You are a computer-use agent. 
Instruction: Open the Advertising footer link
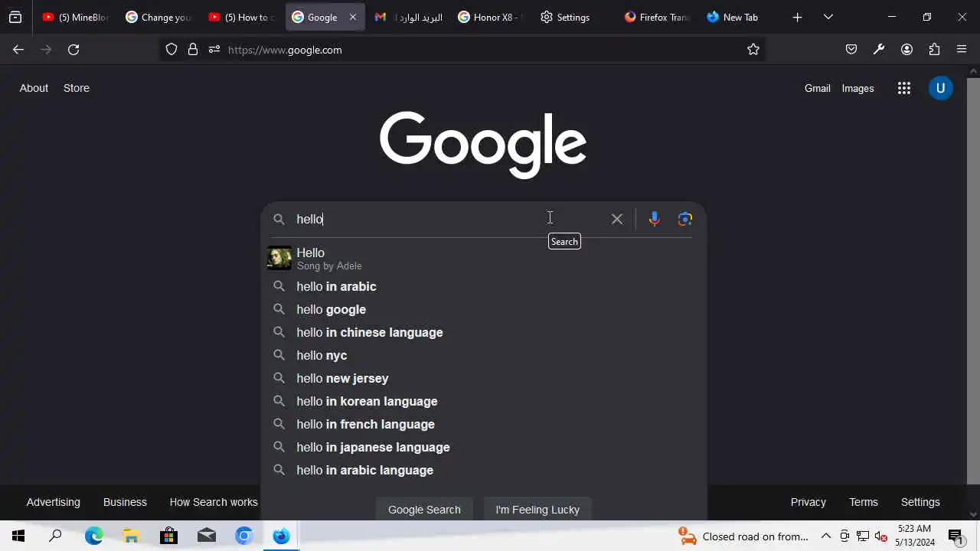point(53,502)
